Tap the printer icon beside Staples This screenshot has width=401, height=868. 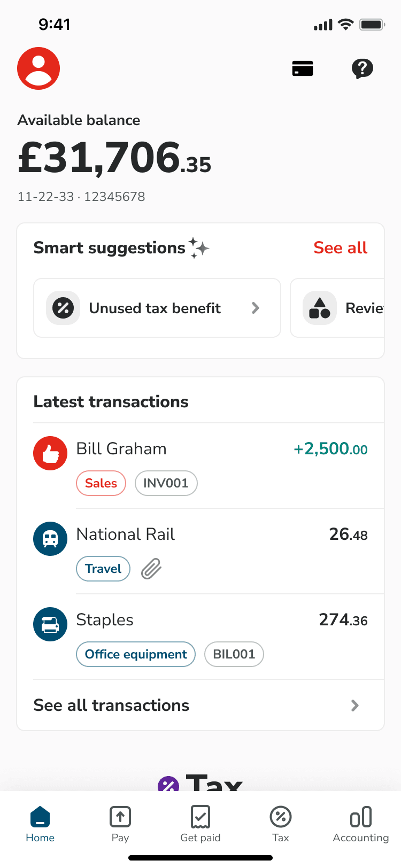(50, 624)
